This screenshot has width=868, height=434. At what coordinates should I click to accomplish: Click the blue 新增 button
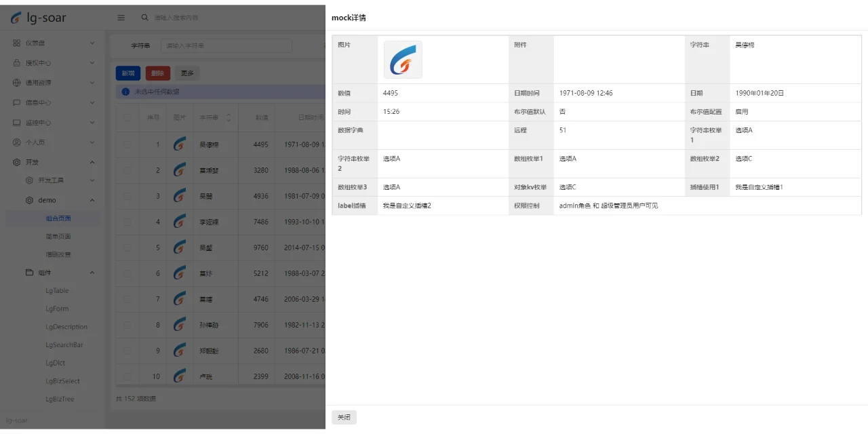pyautogui.click(x=128, y=73)
